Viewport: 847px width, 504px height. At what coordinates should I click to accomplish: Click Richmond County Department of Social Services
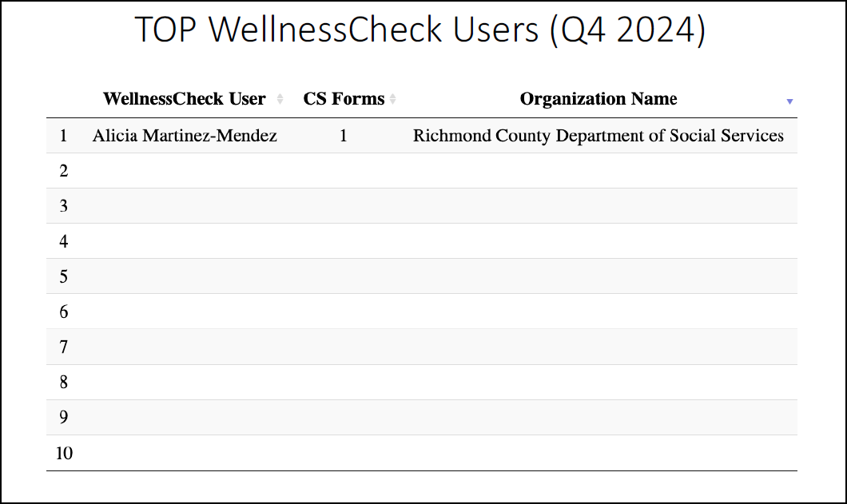pos(598,135)
